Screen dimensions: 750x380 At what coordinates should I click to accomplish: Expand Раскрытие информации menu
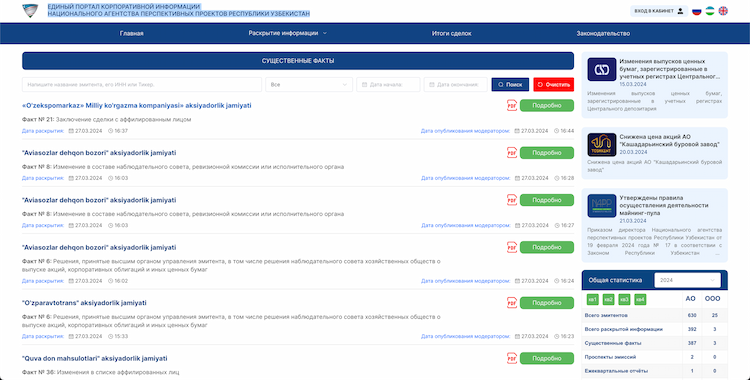(287, 34)
